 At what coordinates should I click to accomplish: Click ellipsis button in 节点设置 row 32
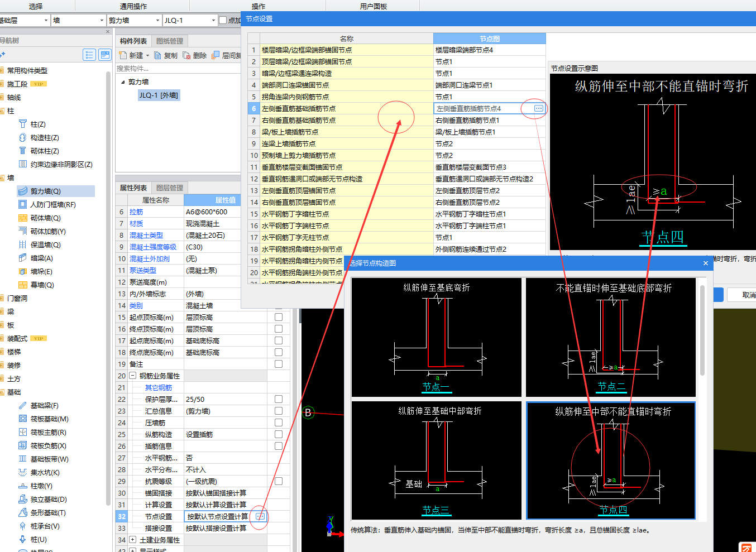click(x=260, y=516)
